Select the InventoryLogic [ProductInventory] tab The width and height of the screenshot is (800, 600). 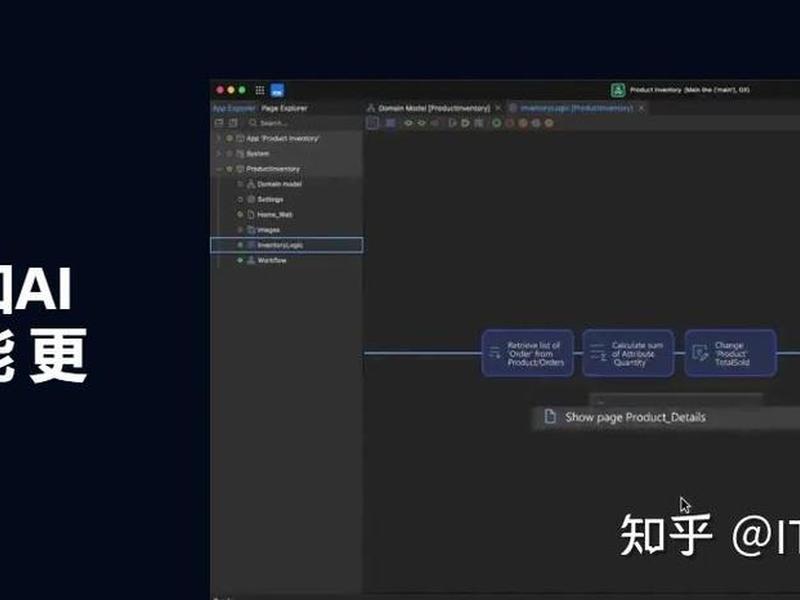[x=577, y=108]
